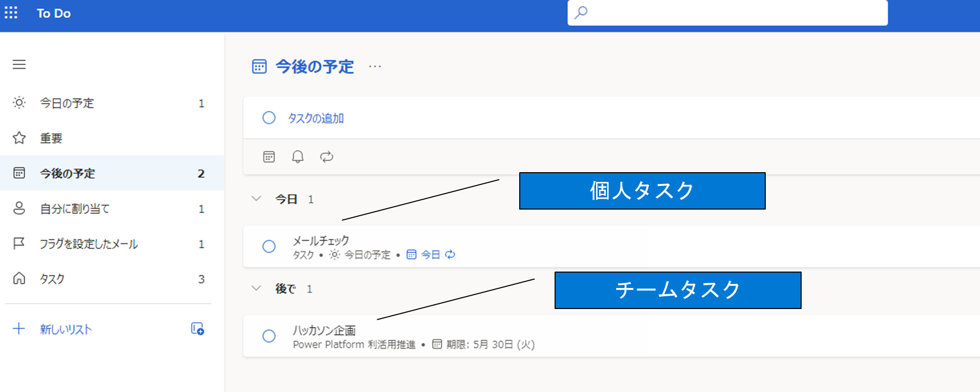Create a new group with the list-plus icon
The image size is (980, 392).
[x=197, y=328]
